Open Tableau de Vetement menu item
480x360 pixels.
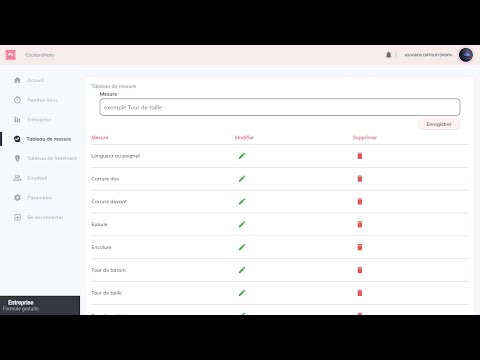(x=52, y=158)
